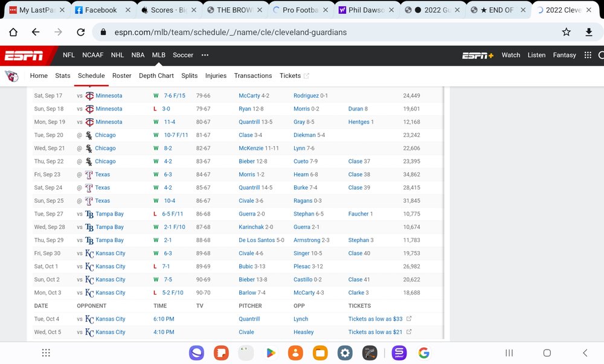Screen dimensions: 604x364
Task: Open the Samsung Internet browser in dock
Action: 196,353
